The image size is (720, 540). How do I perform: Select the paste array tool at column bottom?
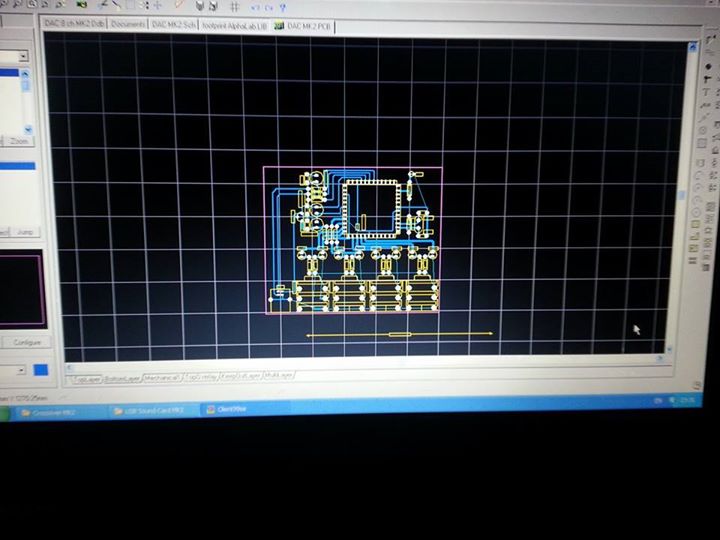(692, 260)
